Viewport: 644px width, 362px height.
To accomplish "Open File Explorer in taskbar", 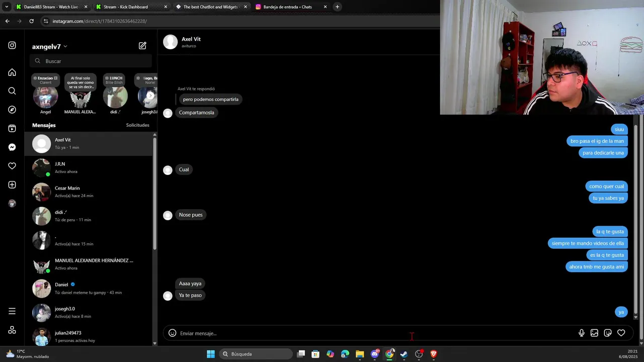I will pos(360,354).
